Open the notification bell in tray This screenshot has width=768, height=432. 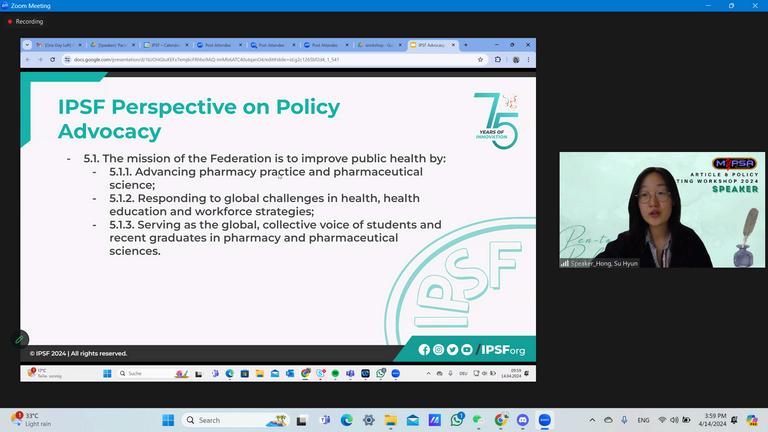(734, 420)
